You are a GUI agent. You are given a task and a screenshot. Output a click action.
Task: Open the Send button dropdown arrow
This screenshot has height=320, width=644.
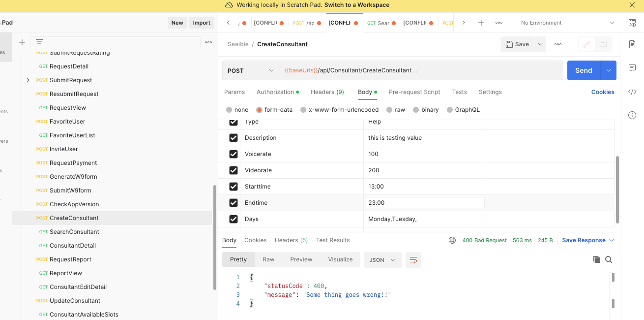[x=609, y=70]
